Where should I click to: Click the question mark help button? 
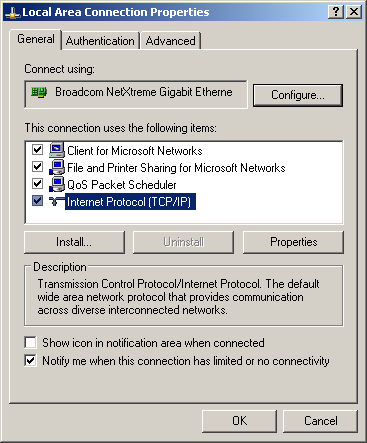[336, 12]
